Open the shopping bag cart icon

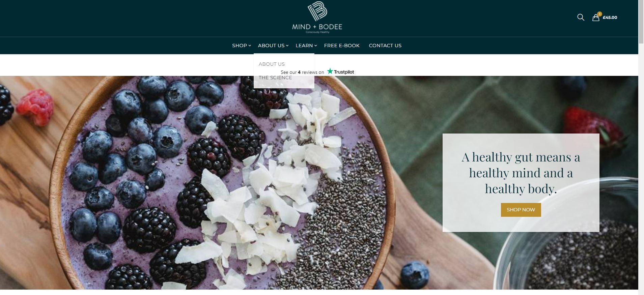[x=596, y=18]
